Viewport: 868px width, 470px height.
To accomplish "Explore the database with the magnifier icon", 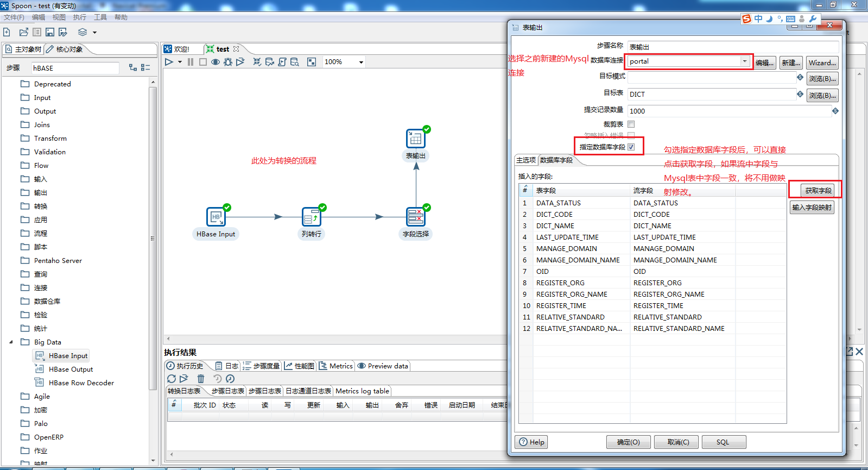I will click(295, 62).
